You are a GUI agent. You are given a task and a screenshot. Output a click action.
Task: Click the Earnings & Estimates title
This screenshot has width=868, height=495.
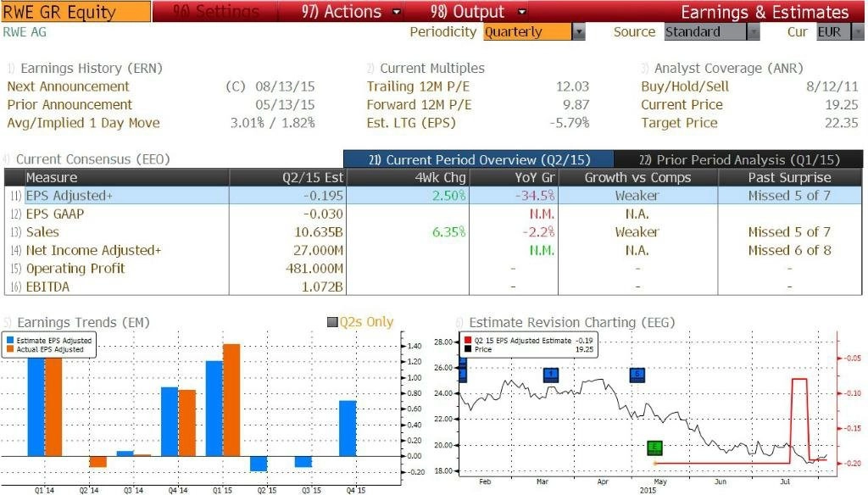tap(765, 12)
